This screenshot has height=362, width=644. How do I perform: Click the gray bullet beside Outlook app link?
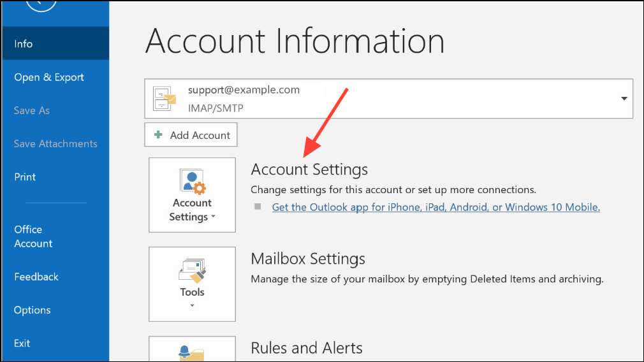[x=258, y=206]
